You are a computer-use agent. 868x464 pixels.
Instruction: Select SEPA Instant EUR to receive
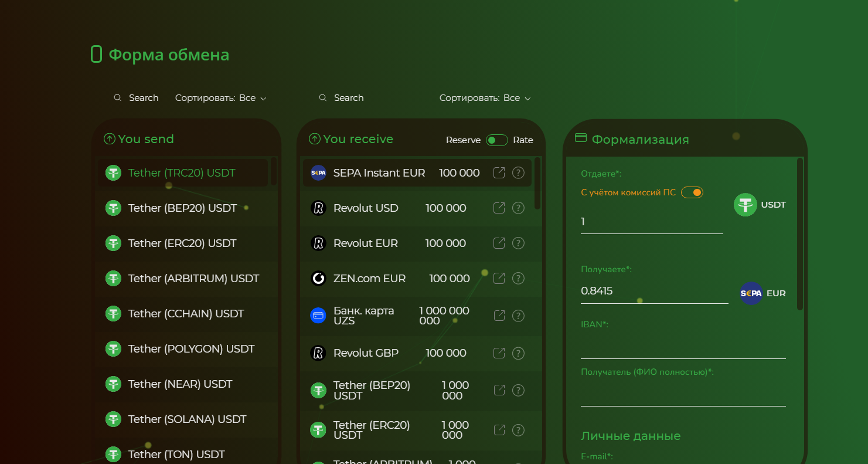point(417,172)
